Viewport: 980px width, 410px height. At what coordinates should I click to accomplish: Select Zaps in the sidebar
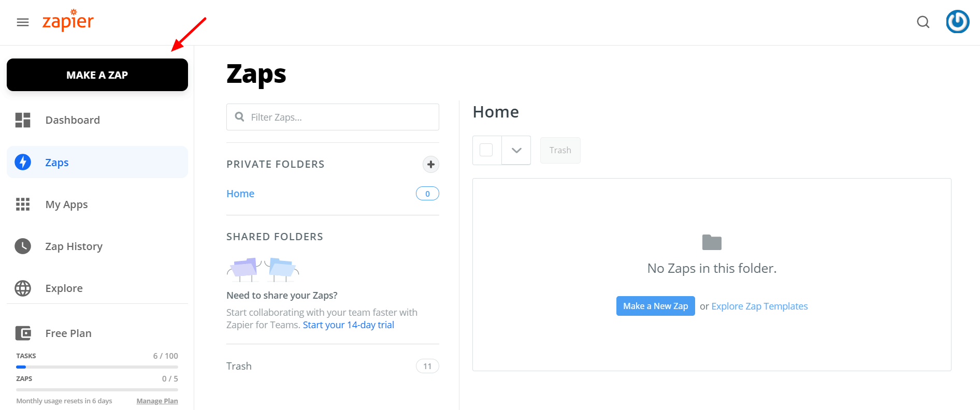point(97,162)
